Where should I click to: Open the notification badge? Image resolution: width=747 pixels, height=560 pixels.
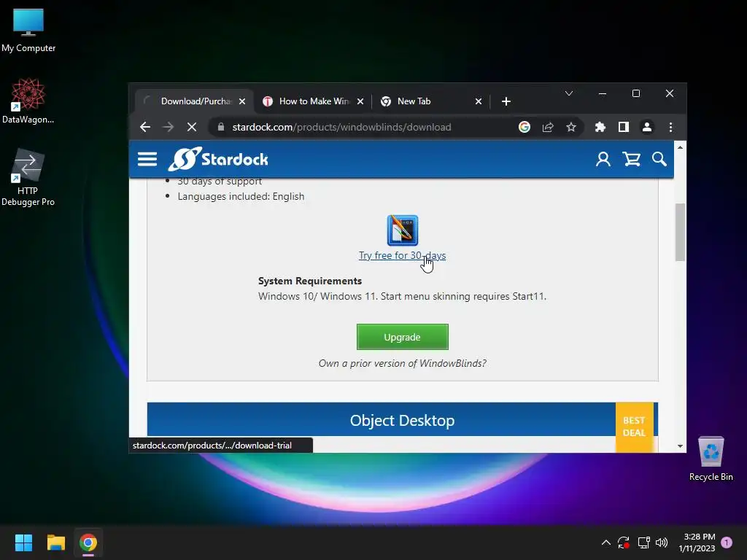point(727,542)
